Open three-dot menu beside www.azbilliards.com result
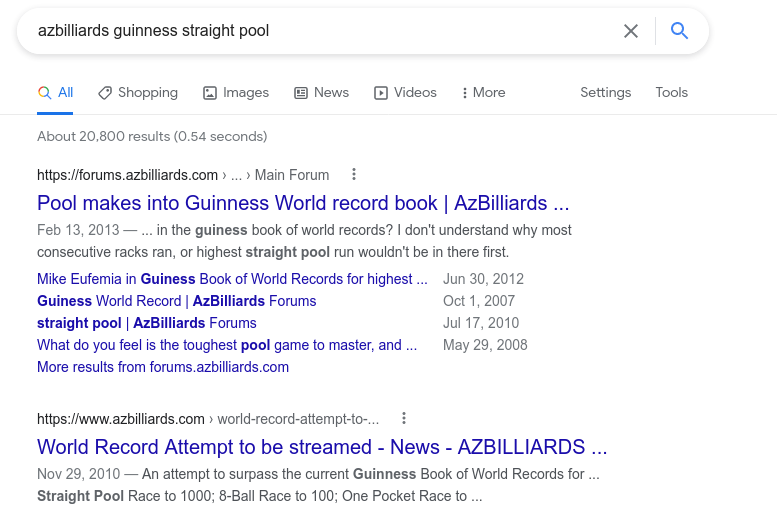This screenshot has width=777, height=517. click(x=404, y=419)
